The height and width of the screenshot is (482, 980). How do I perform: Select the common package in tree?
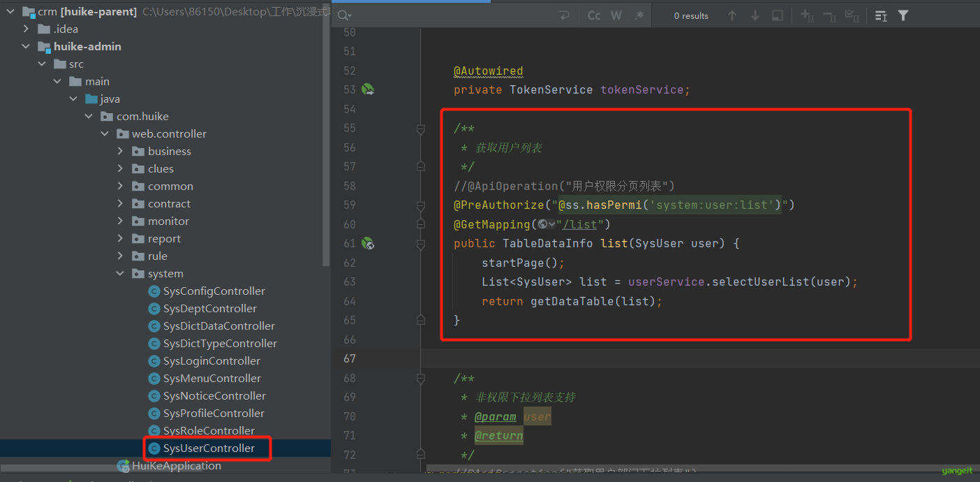[170, 187]
